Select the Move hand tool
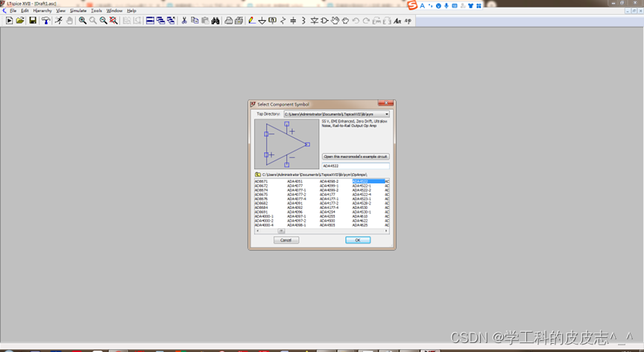The height and width of the screenshot is (352, 644). point(335,21)
